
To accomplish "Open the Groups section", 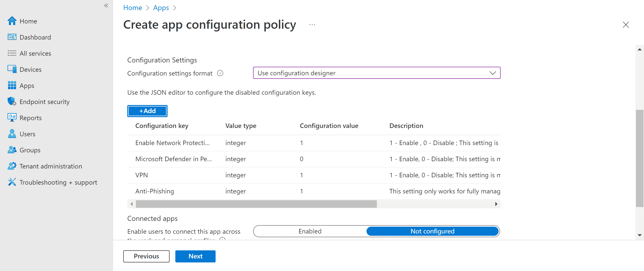I will click(30, 150).
